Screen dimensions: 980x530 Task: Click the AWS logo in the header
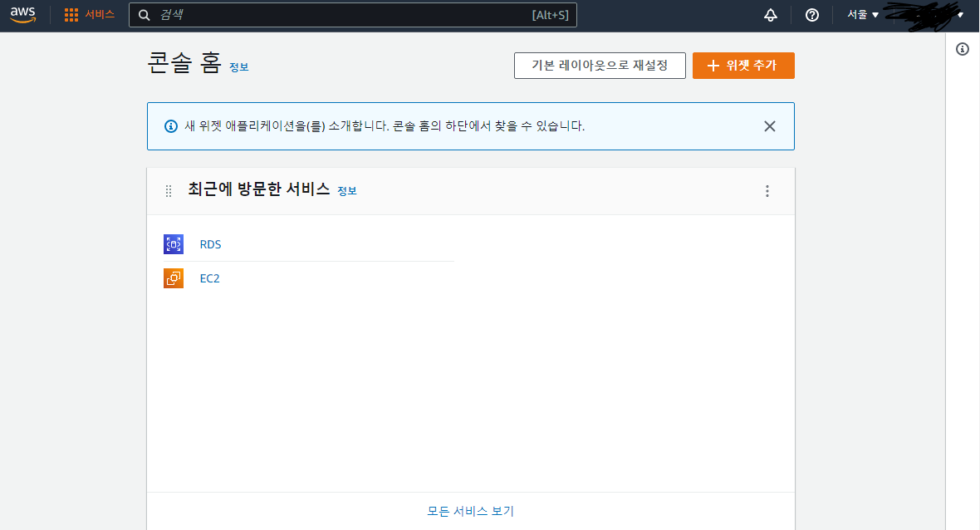(x=23, y=15)
